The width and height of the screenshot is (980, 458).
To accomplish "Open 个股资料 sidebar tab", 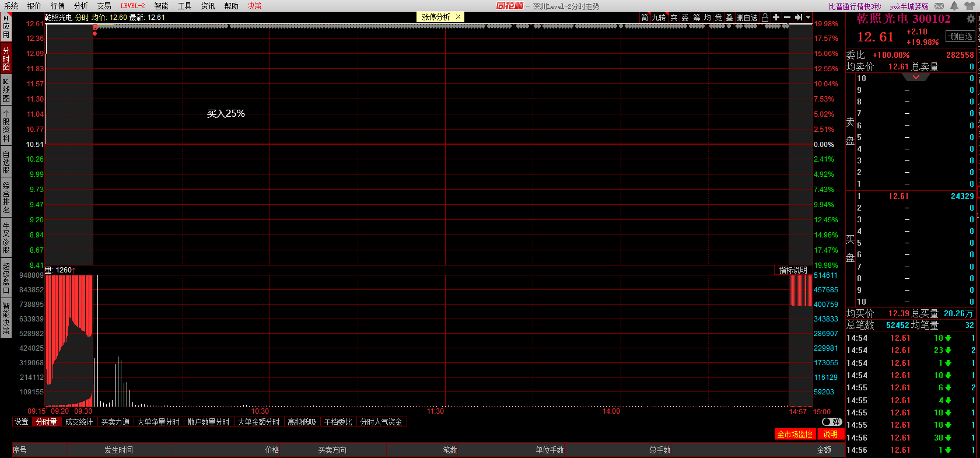I will click(6, 125).
